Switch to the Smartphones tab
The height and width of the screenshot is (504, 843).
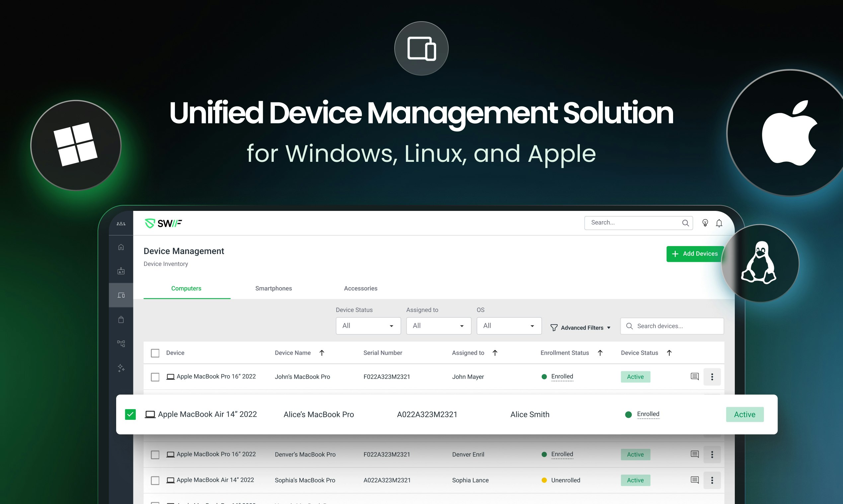coord(273,288)
